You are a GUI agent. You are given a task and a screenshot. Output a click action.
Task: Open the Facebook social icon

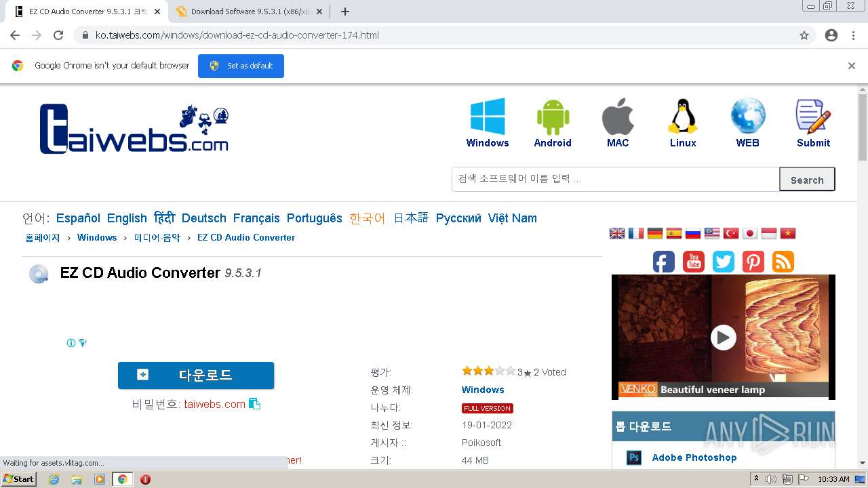click(x=664, y=262)
